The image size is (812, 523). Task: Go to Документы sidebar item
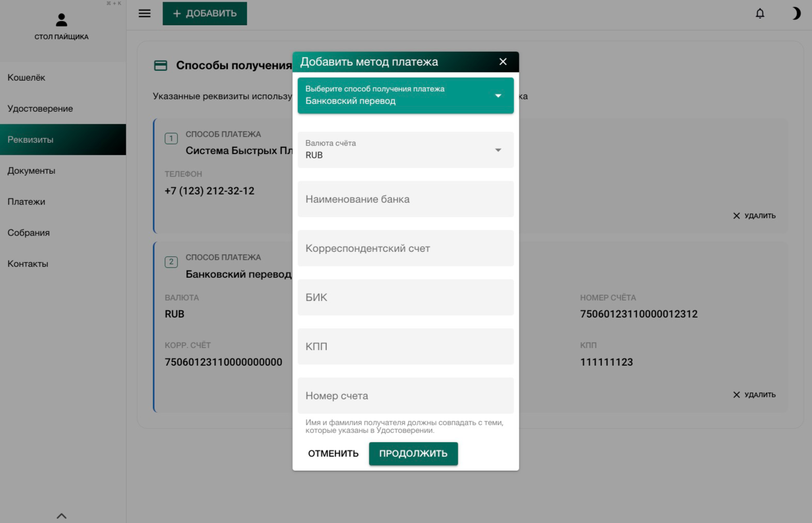tap(31, 171)
